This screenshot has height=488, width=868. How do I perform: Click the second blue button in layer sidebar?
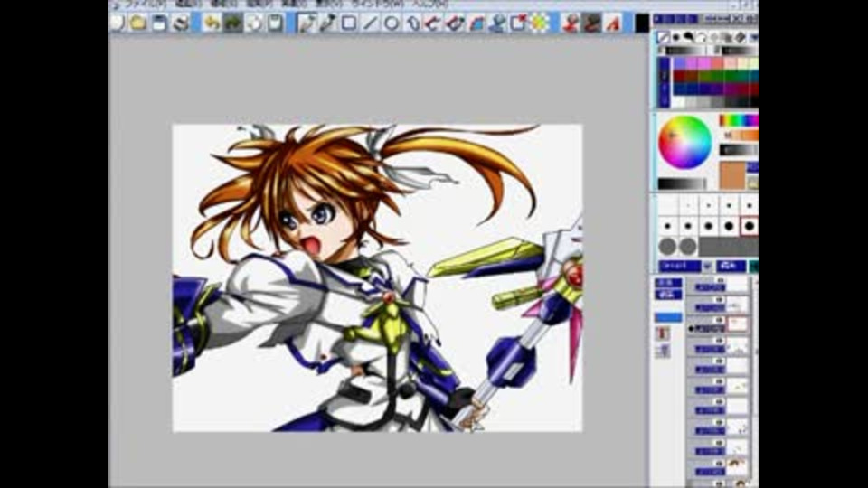(x=668, y=295)
